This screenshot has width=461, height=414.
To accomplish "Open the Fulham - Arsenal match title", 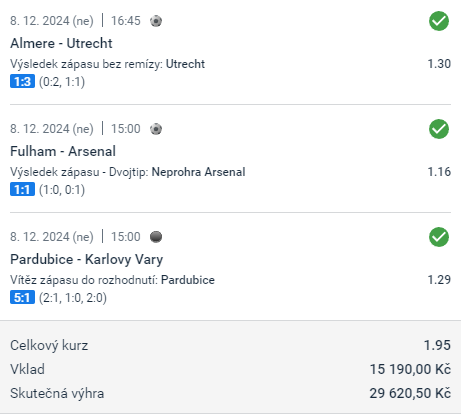I will pos(63,151).
